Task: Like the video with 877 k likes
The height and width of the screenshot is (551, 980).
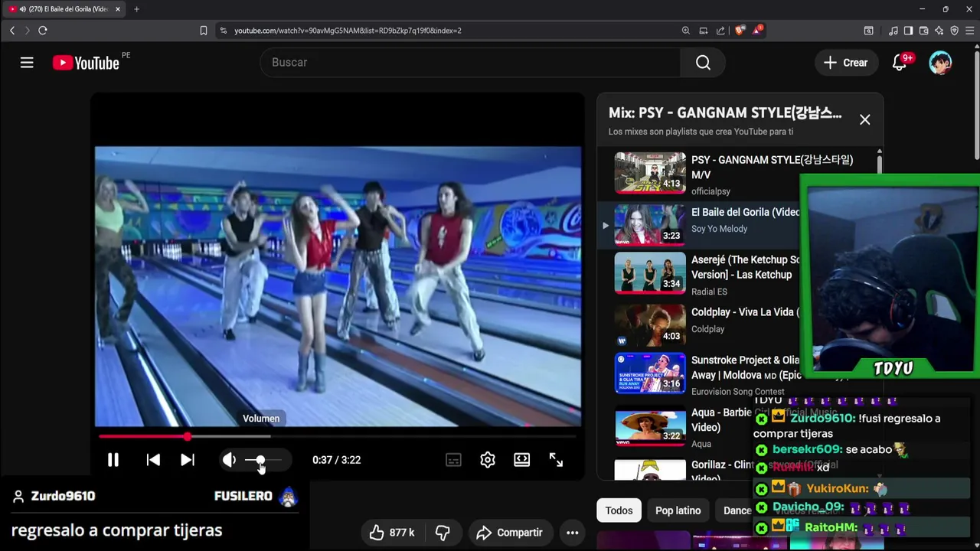Action: tap(392, 533)
